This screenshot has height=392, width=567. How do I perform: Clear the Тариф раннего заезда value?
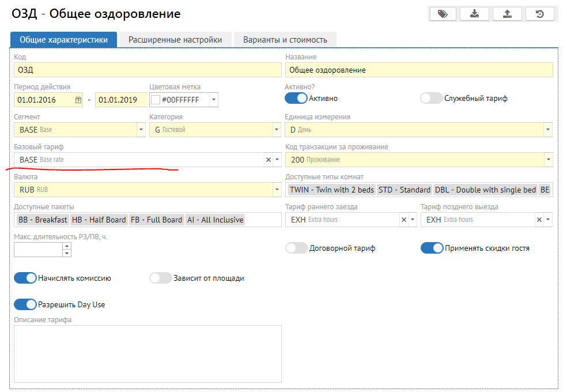[x=403, y=220]
